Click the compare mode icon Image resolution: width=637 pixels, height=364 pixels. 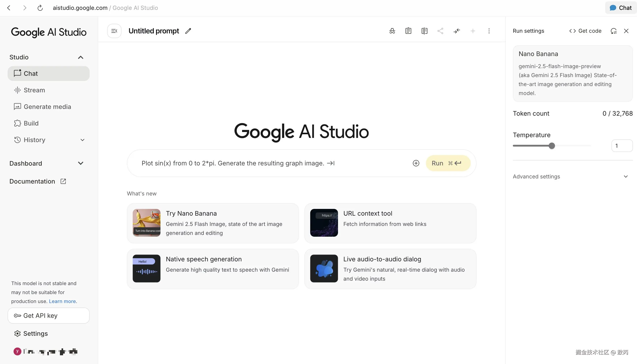pos(424,31)
